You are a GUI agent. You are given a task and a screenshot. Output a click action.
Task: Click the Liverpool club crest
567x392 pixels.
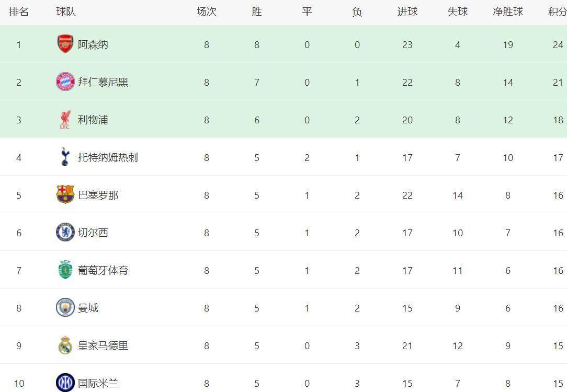(x=65, y=120)
